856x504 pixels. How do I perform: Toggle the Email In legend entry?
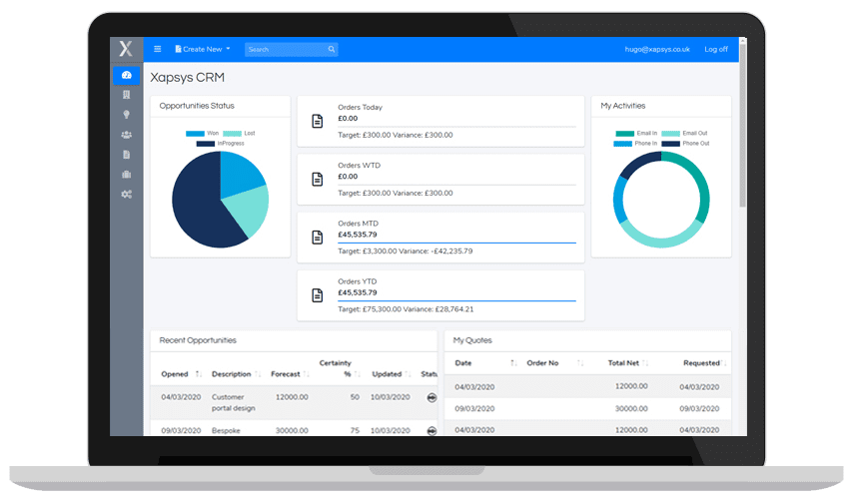[x=636, y=133]
